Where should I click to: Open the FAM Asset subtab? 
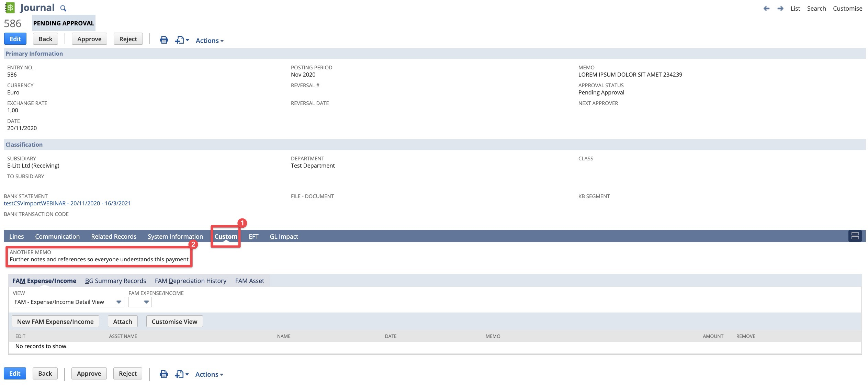250,281
